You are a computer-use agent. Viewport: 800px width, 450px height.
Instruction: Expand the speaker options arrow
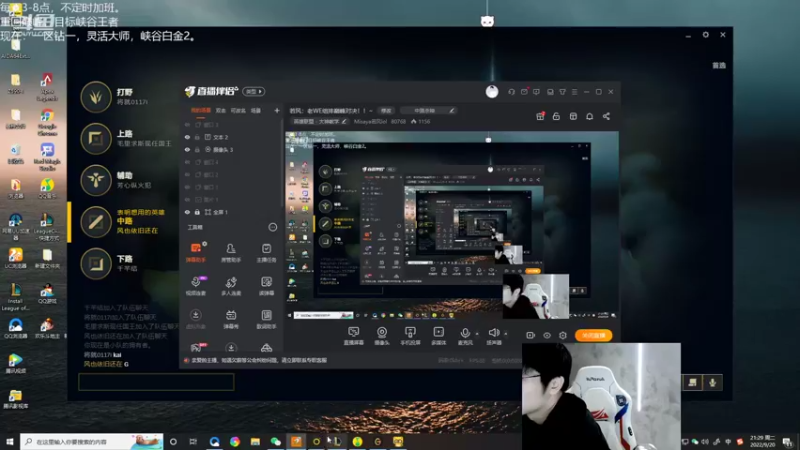tap(506, 334)
